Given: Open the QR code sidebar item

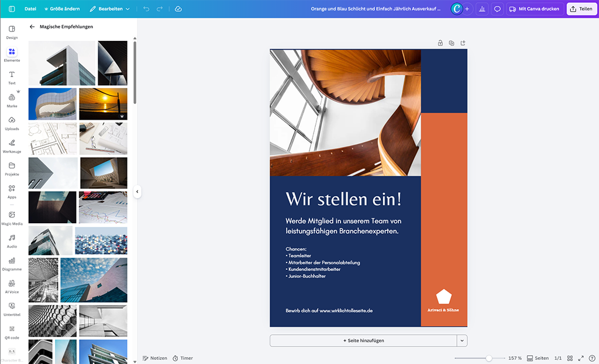Looking at the screenshot, I should [x=12, y=332].
